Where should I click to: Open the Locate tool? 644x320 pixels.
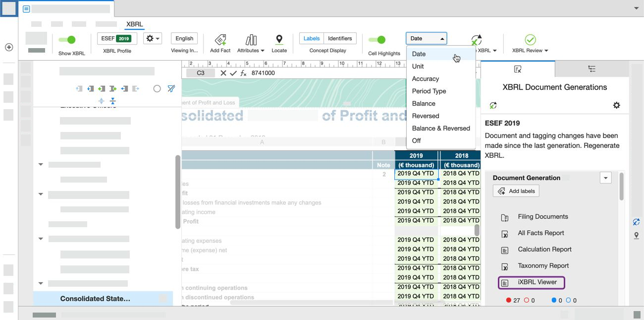pyautogui.click(x=279, y=44)
